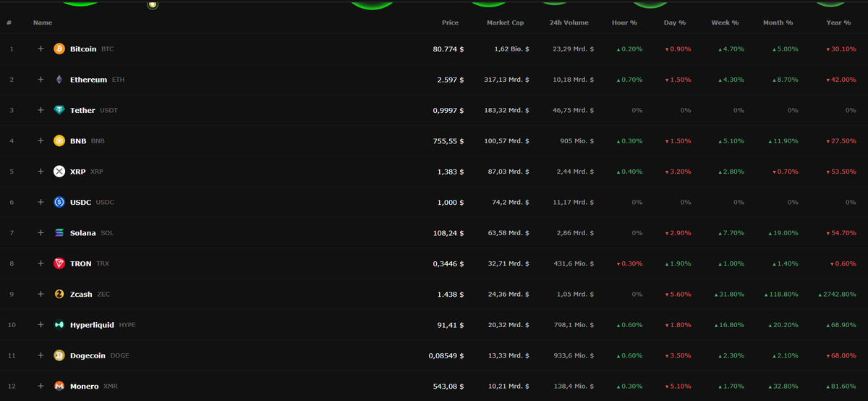Sort by 24h Volume column header
The image size is (868, 401).
(x=569, y=22)
